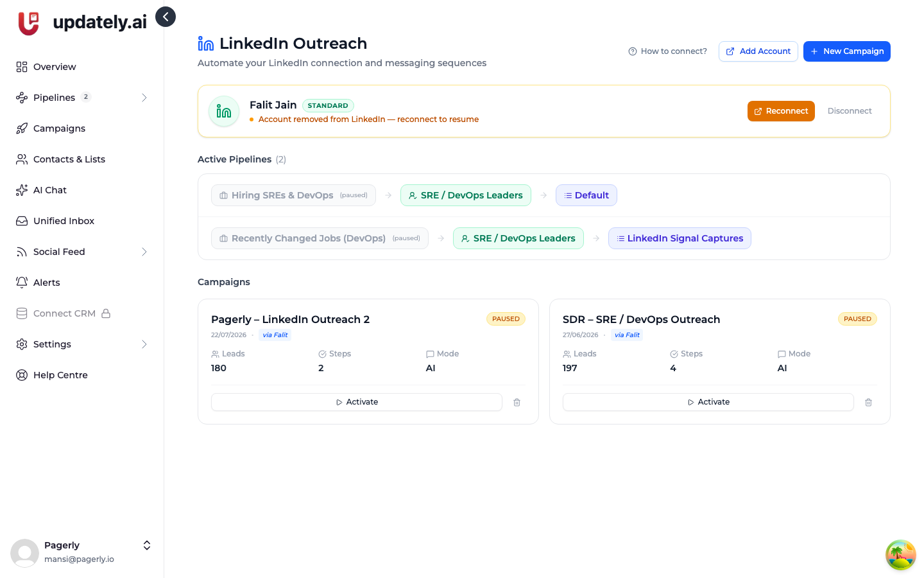Viewport: 924px width, 578px height.
Task: Open the LinkedIn Signal Captures list chip
Action: (x=680, y=238)
